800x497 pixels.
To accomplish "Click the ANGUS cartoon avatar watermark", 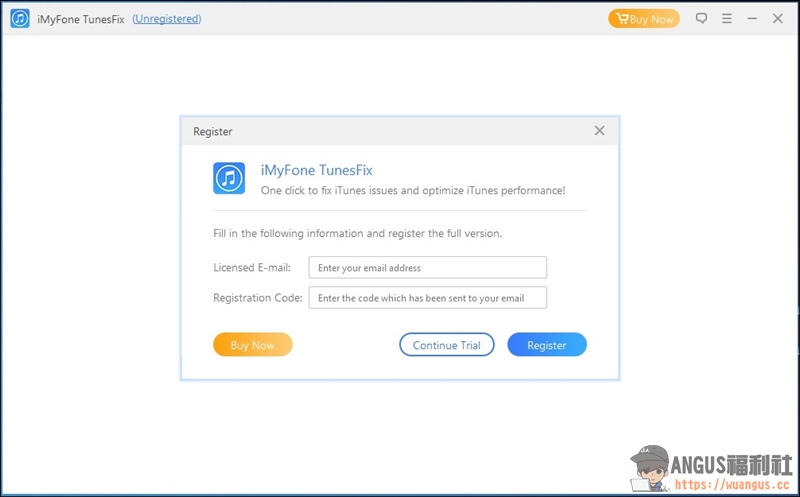I will pyautogui.click(x=649, y=467).
